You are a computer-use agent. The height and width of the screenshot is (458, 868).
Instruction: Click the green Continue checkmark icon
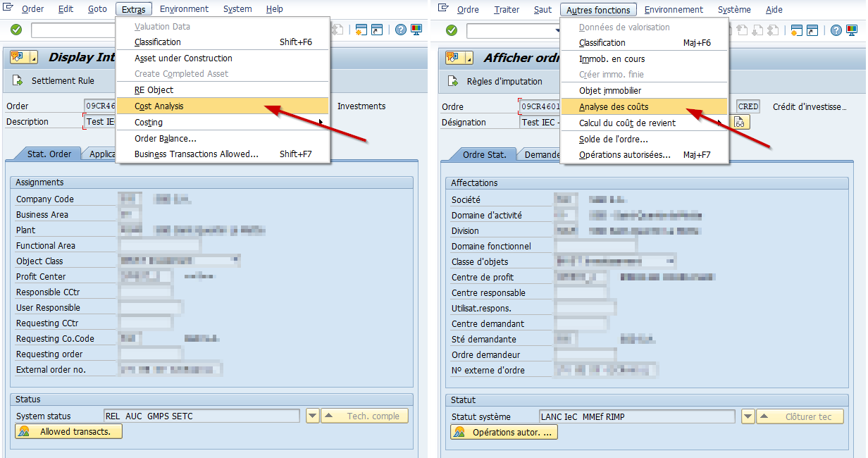(15, 30)
